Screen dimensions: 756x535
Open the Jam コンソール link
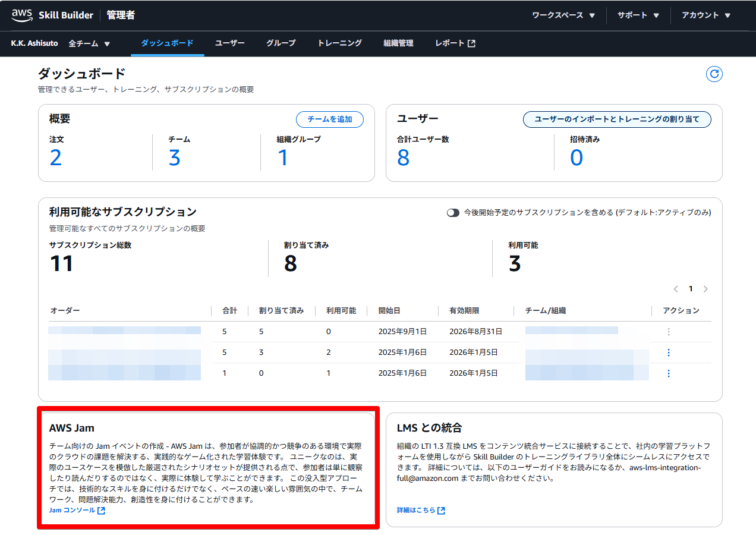pyautogui.click(x=77, y=510)
